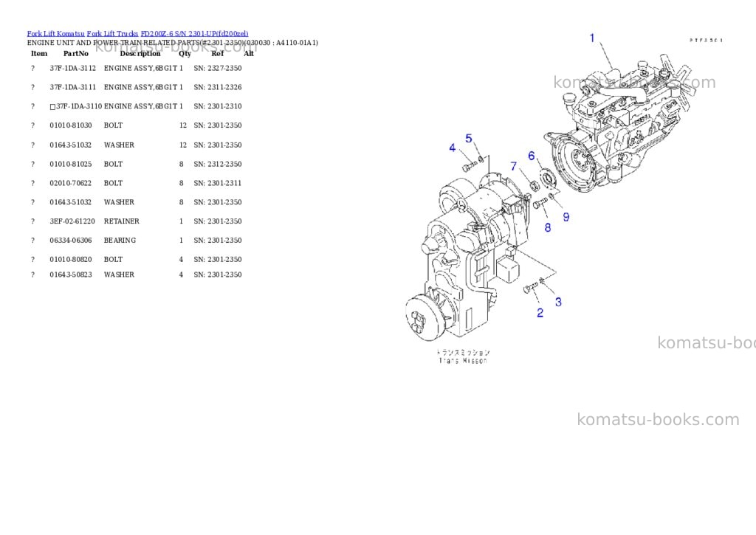The width and height of the screenshot is (756, 535).
Task: Click callout number 9 on the diagram
Action: (566, 218)
